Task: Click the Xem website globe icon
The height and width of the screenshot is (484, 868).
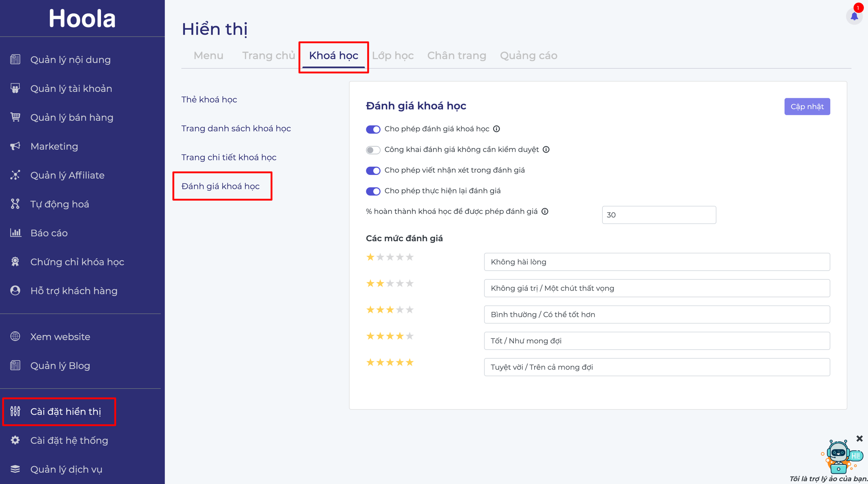Action: point(15,336)
